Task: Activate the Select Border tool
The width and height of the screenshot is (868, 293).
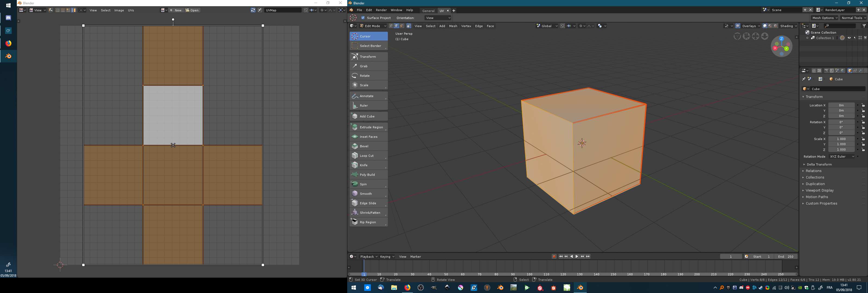Action: point(369,46)
